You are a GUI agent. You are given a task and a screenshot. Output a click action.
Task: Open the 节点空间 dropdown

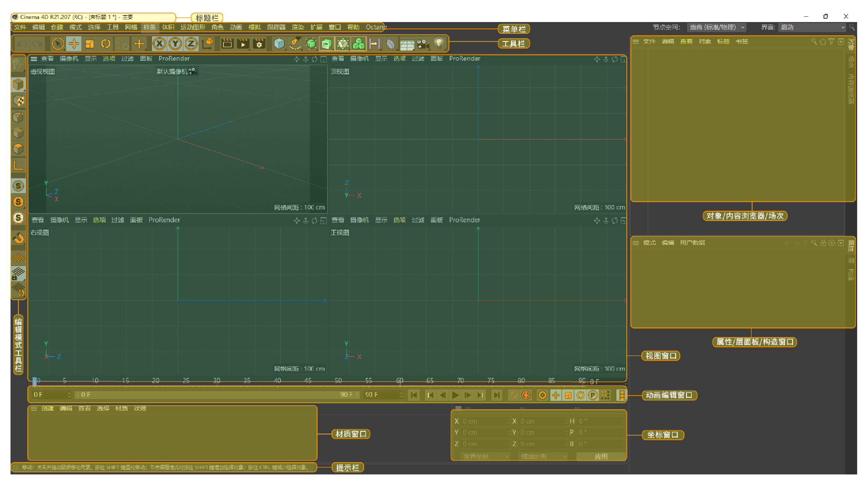point(716,27)
